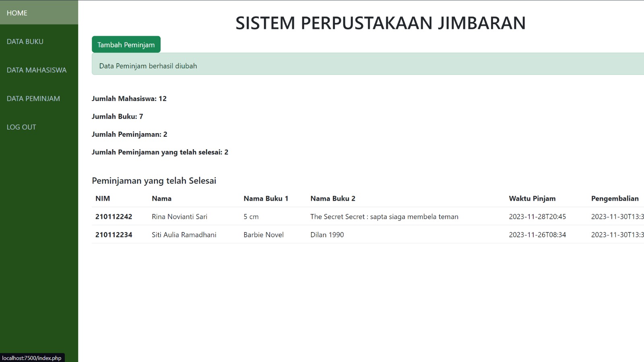Click the NIM column header

click(103, 198)
